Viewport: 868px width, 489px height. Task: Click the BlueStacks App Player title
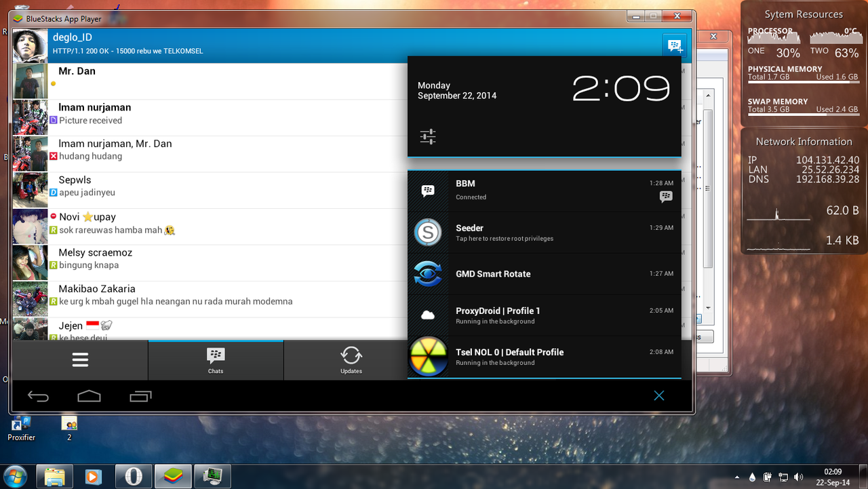[64, 19]
